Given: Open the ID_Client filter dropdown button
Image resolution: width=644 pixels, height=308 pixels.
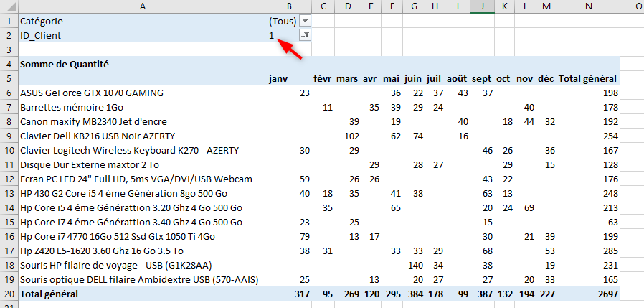Looking at the screenshot, I should click(306, 36).
